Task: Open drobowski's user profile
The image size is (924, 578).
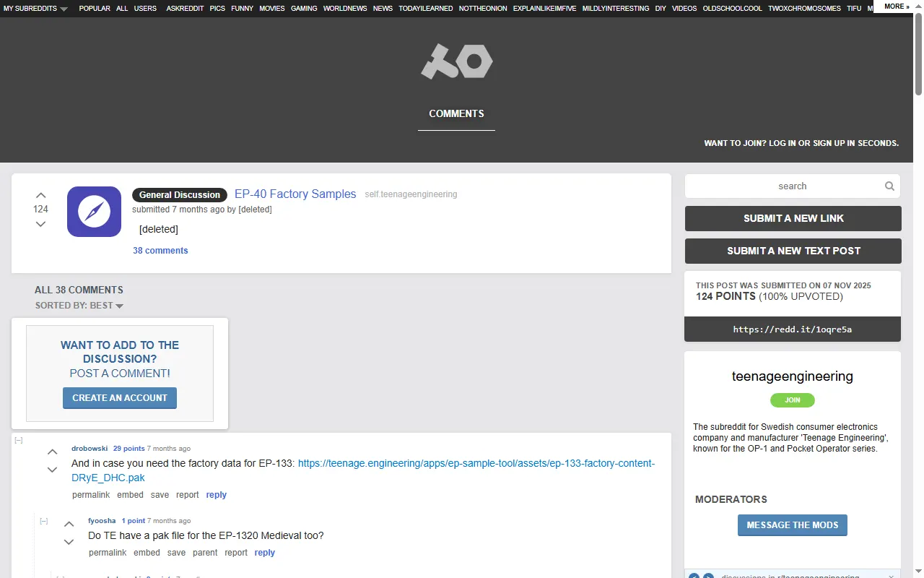Action: click(90, 449)
